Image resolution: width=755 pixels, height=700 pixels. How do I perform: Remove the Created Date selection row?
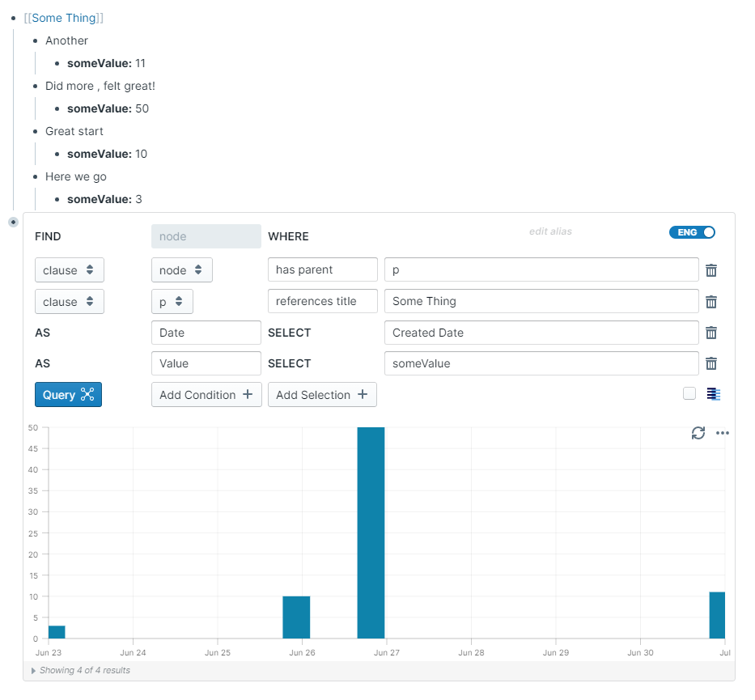[x=711, y=333]
